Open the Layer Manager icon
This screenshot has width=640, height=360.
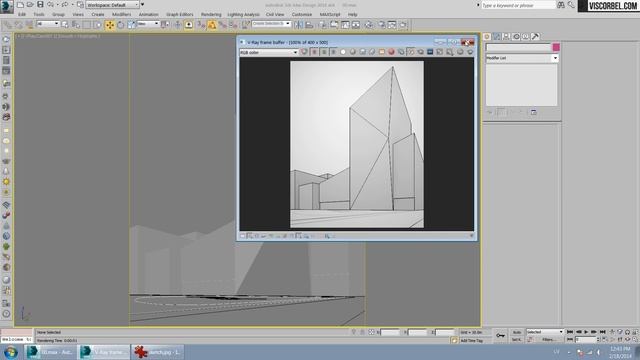tap(323, 25)
